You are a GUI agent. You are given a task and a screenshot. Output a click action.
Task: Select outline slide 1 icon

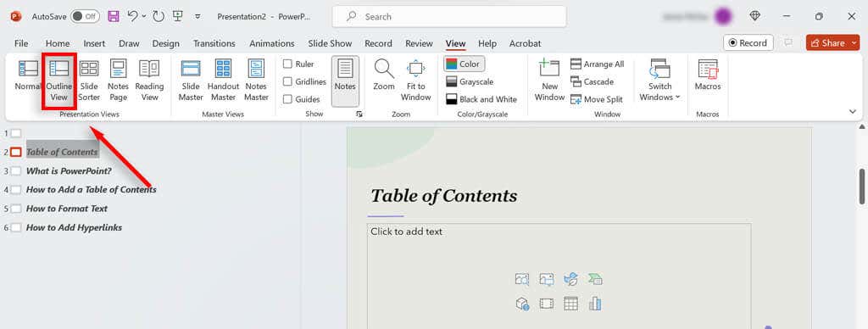tap(16, 133)
